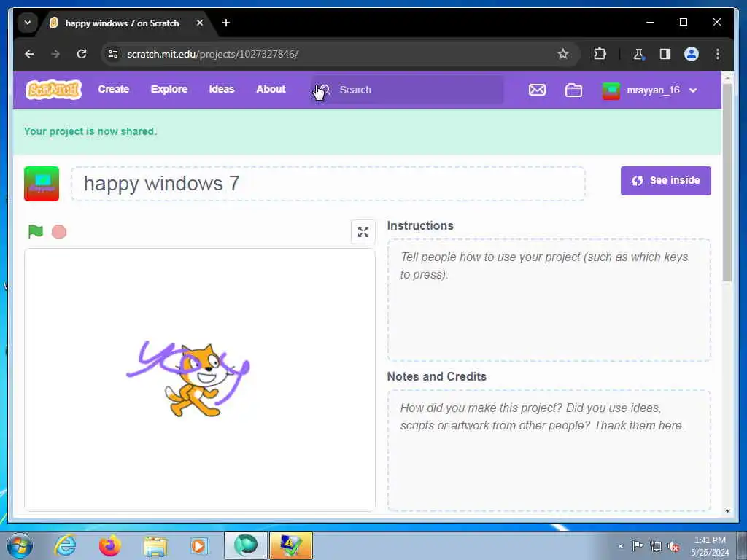
Task: Launch Internet Explorer from taskbar
Action: coord(65,545)
